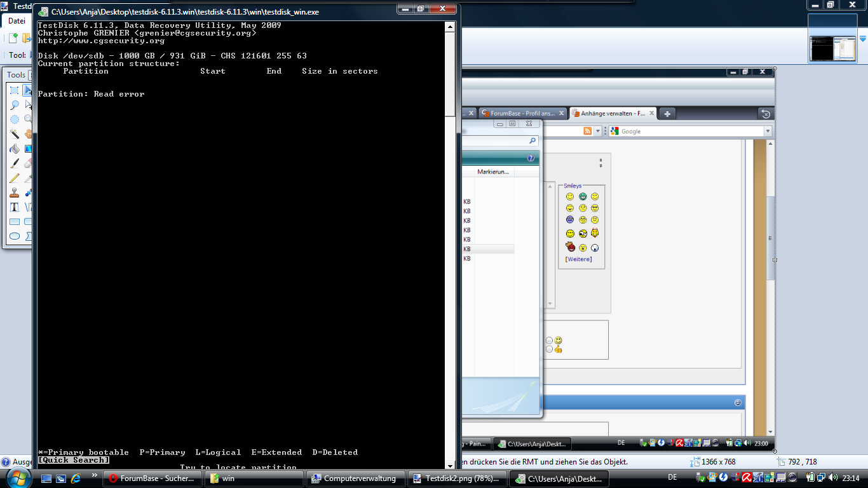
Task: Click the Switch Between Windows quick launch icon
Action: 61,478
